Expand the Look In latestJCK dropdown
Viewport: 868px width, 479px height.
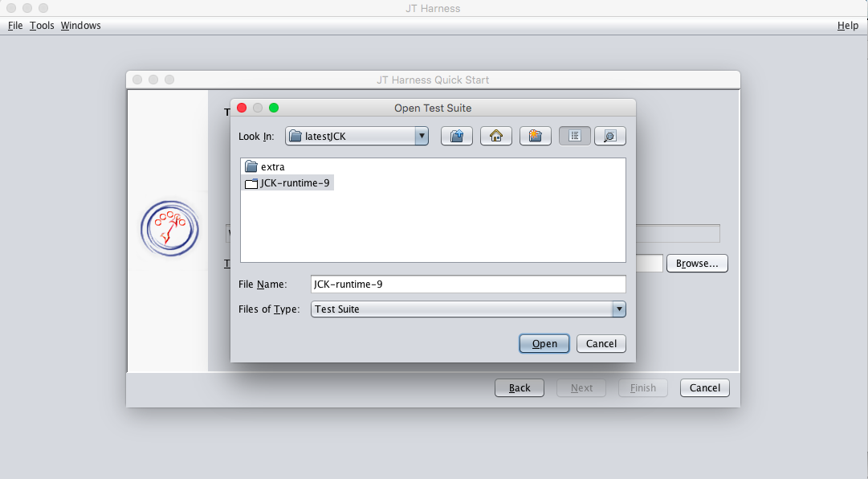(x=422, y=136)
